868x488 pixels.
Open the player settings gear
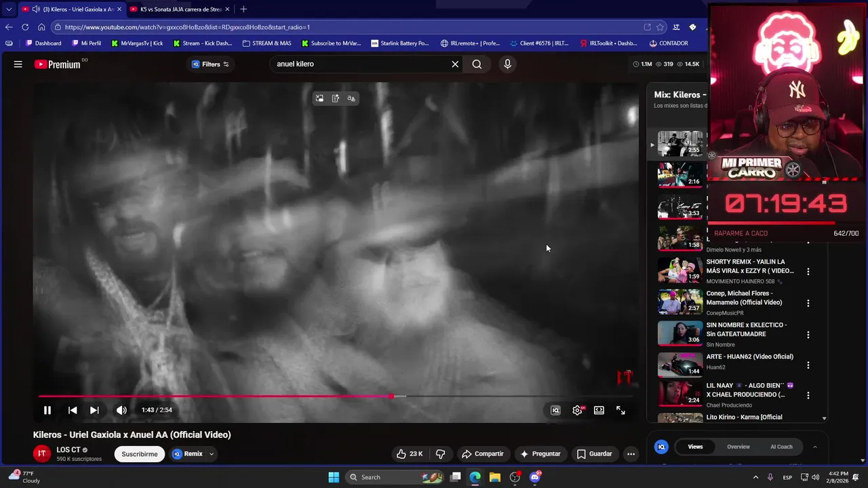[578, 410]
